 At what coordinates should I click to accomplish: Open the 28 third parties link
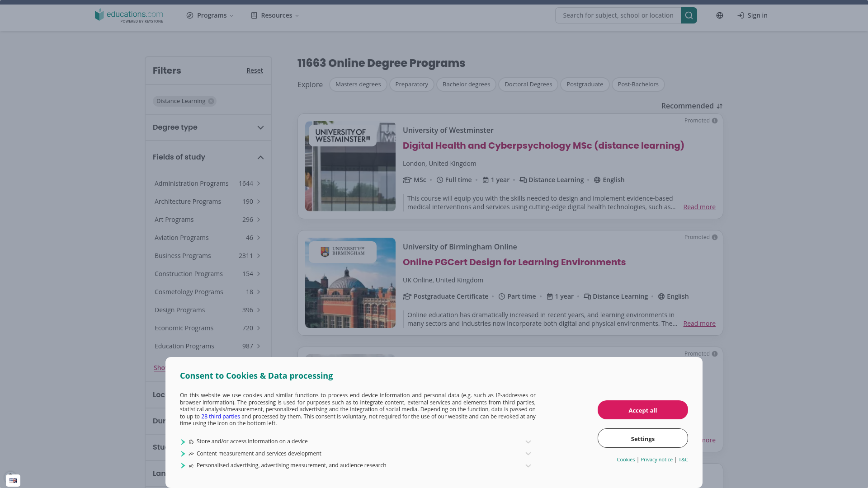click(221, 417)
